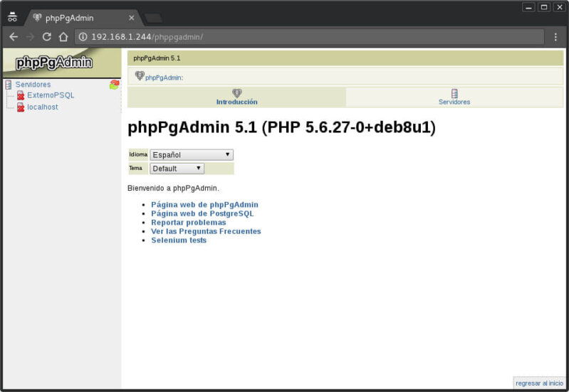Open ExternoPSQL server in tree
Screen dimensions: 569x392
click(x=51, y=95)
